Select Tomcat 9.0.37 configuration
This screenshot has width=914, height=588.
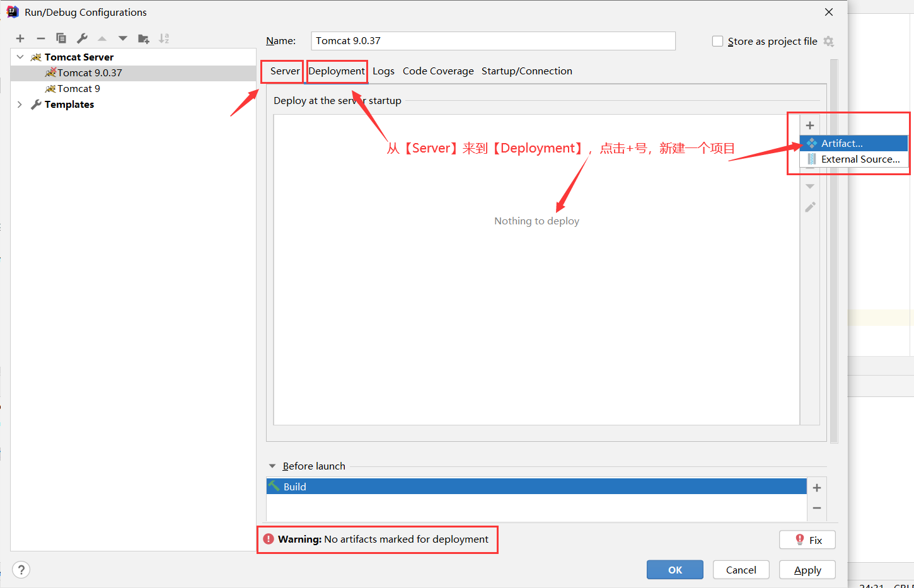(133, 73)
